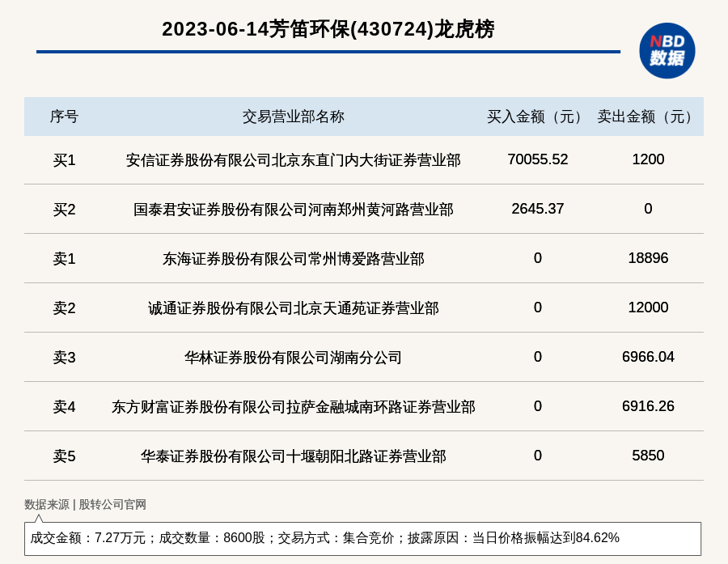The height and width of the screenshot is (564, 728).
Task: Click the 交易营业部名称 column header
Action: pos(293,117)
